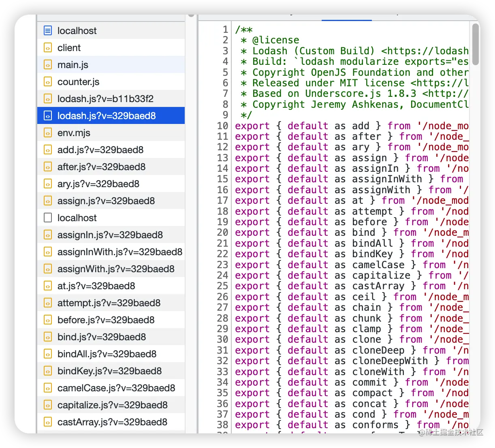The width and height of the screenshot is (495, 448).
Task: Click line number 38 in the gutter
Action: coord(222,425)
